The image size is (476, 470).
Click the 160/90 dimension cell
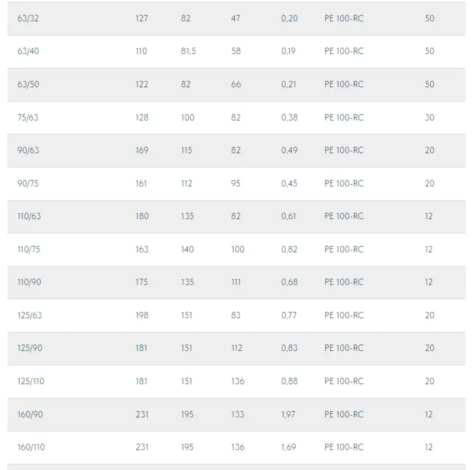coord(30,414)
